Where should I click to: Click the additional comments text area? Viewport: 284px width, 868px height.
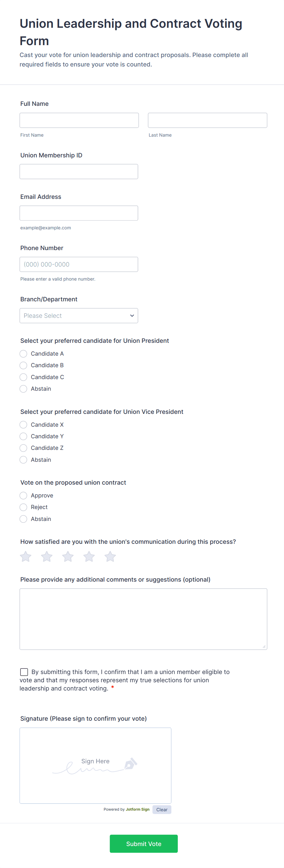click(x=143, y=619)
